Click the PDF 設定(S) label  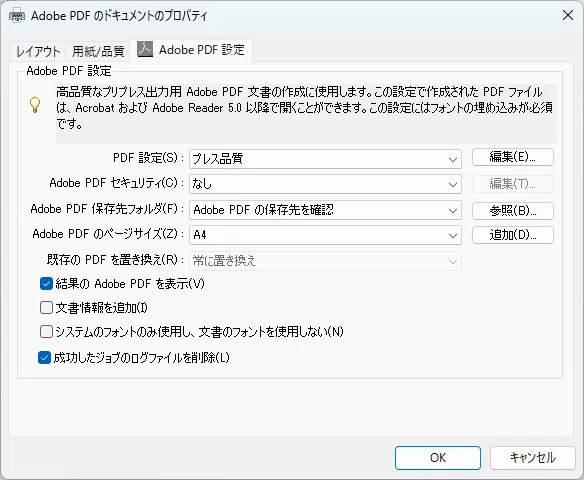coord(148,158)
